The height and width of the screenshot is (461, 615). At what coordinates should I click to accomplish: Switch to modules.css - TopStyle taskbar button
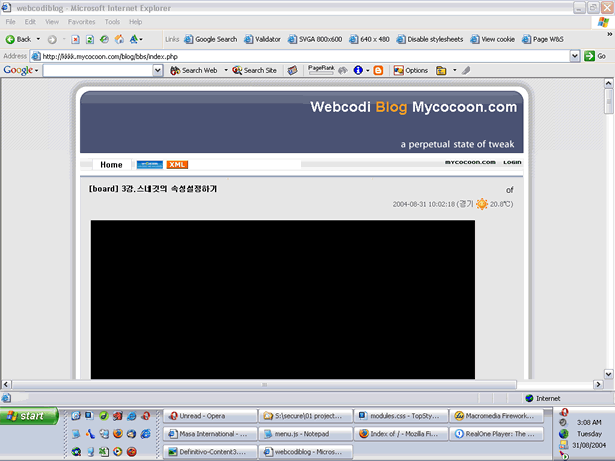(401, 416)
